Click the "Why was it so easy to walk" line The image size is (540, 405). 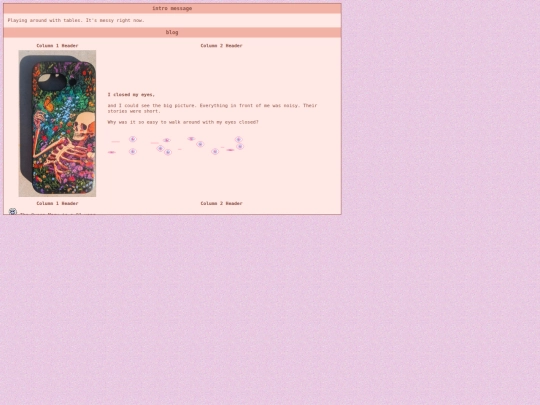coord(183,122)
